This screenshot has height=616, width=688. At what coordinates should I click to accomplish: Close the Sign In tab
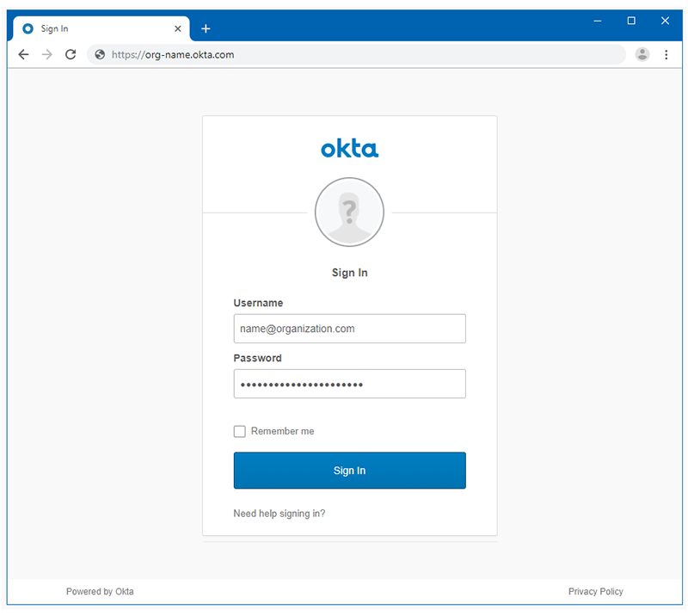[x=178, y=28]
